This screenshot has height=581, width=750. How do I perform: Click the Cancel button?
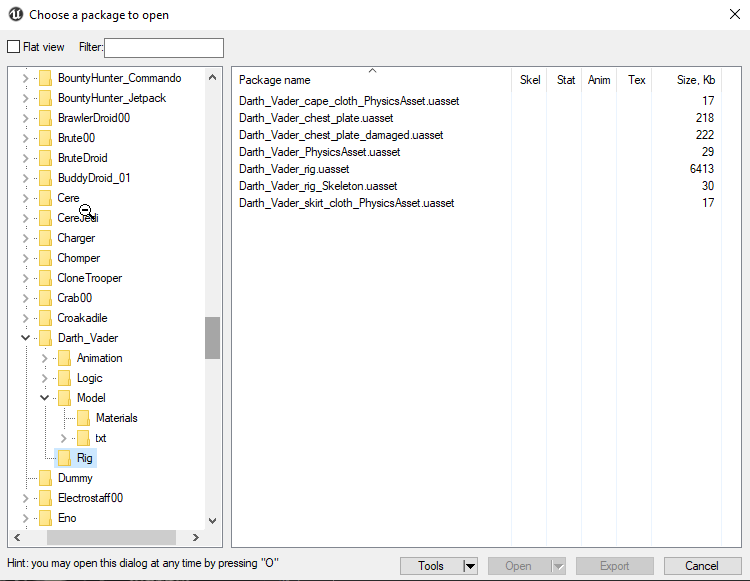(701, 566)
